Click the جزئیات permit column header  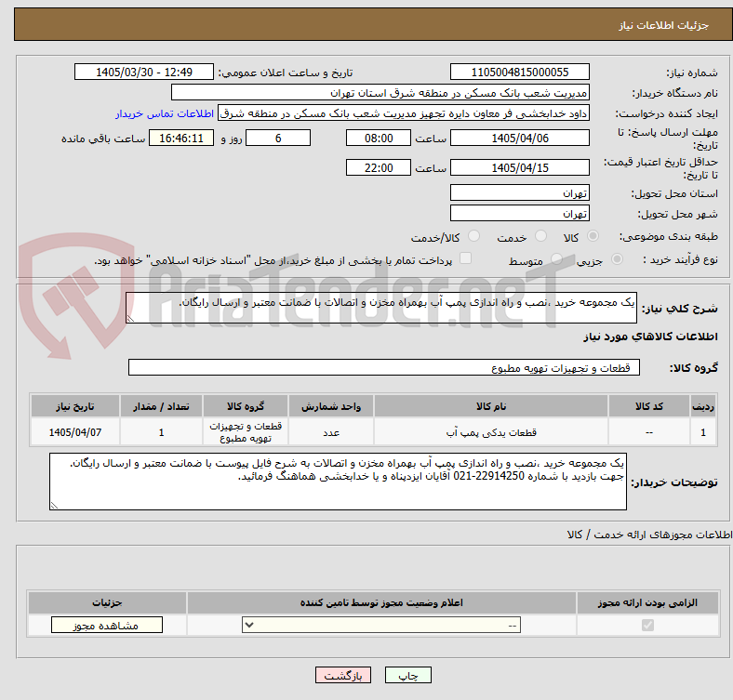pos(107,602)
